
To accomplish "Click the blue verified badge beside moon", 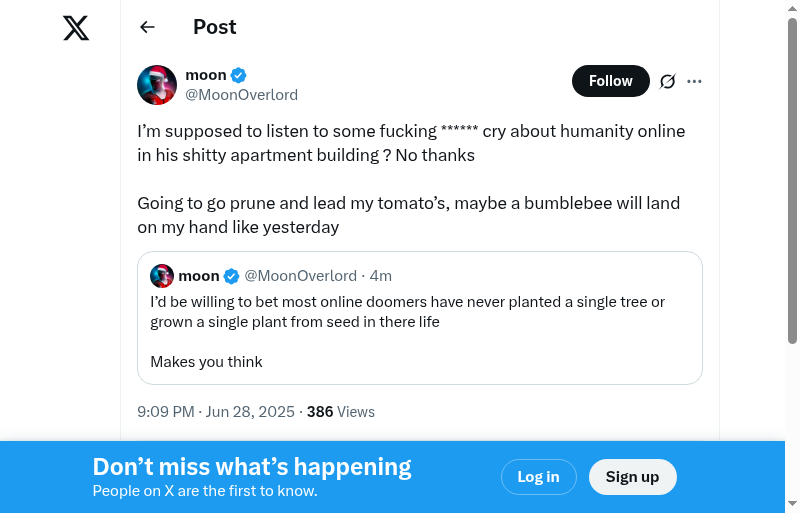I will coord(239,75).
